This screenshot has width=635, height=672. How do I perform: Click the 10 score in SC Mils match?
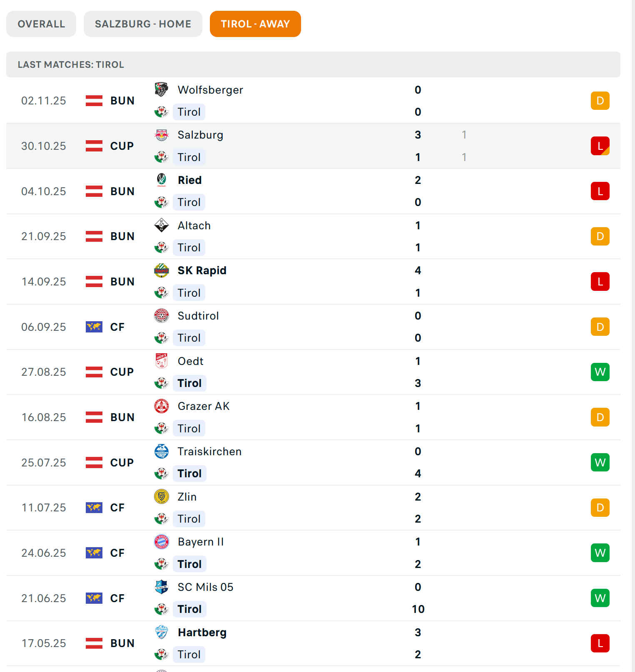pyautogui.click(x=418, y=609)
